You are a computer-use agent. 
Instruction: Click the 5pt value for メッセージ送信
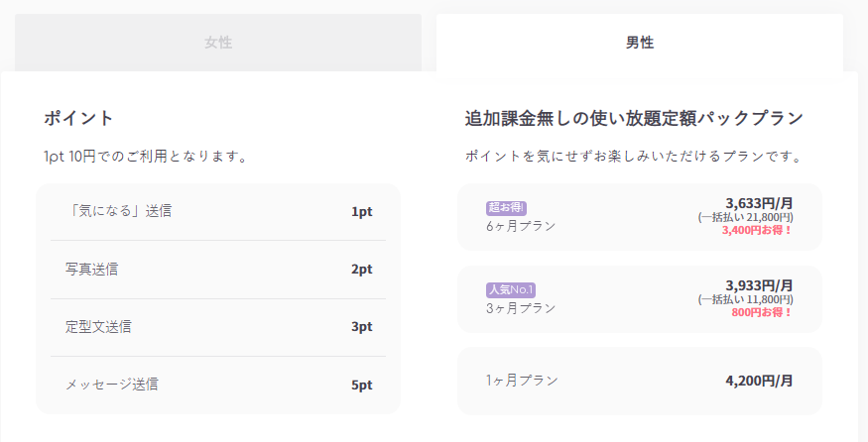361,386
